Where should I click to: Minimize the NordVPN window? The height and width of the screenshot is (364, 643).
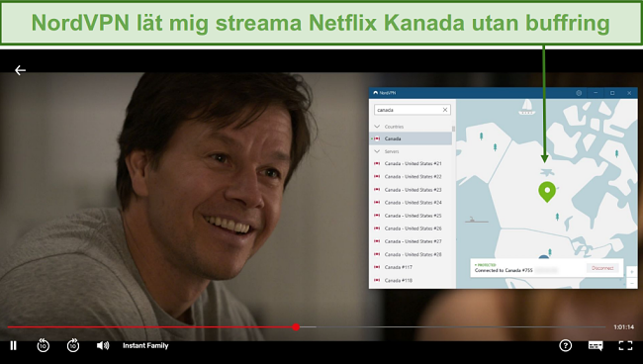pos(596,93)
